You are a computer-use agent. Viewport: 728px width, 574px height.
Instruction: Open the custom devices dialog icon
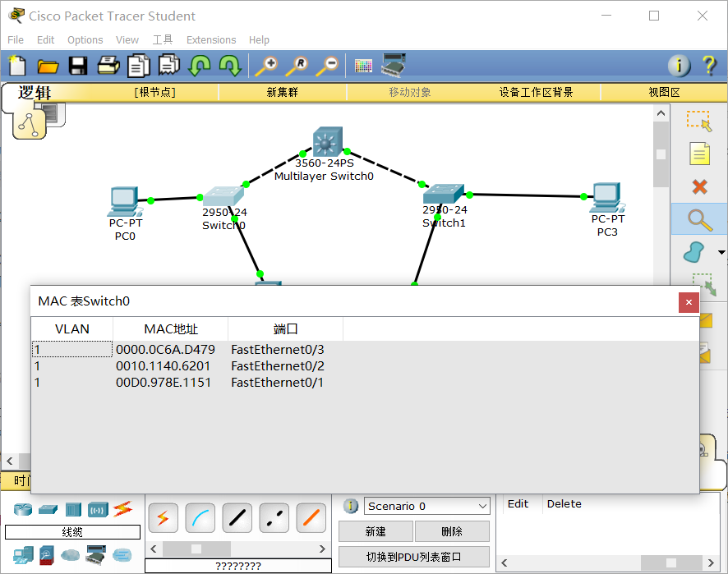pyautogui.click(x=394, y=65)
